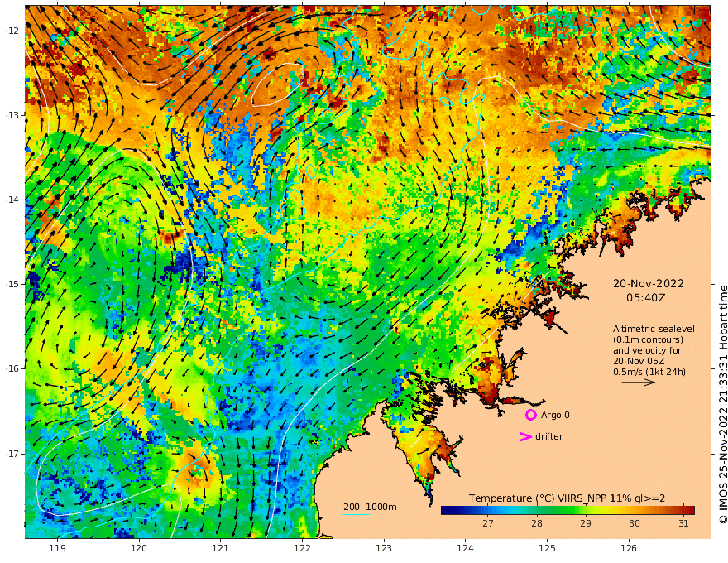
Task: Click the '20-Nov-2022' date text
Action: tap(649, 283)
